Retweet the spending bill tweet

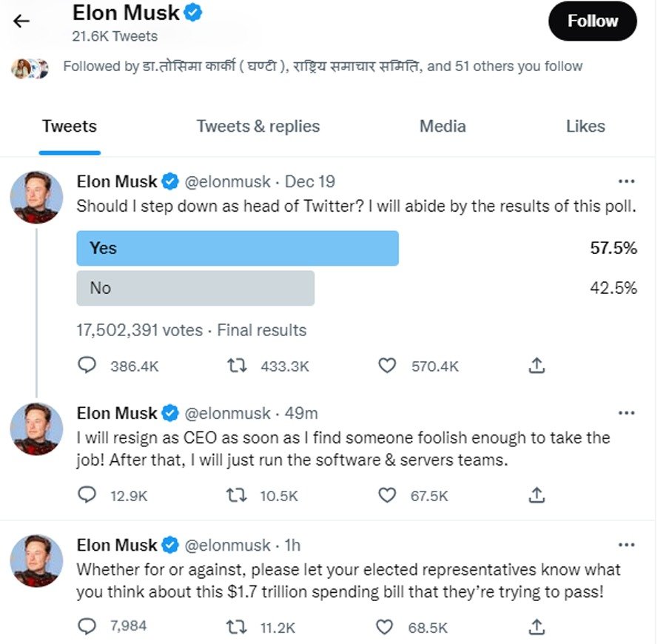pyautogui.click(x=236, y=627)
